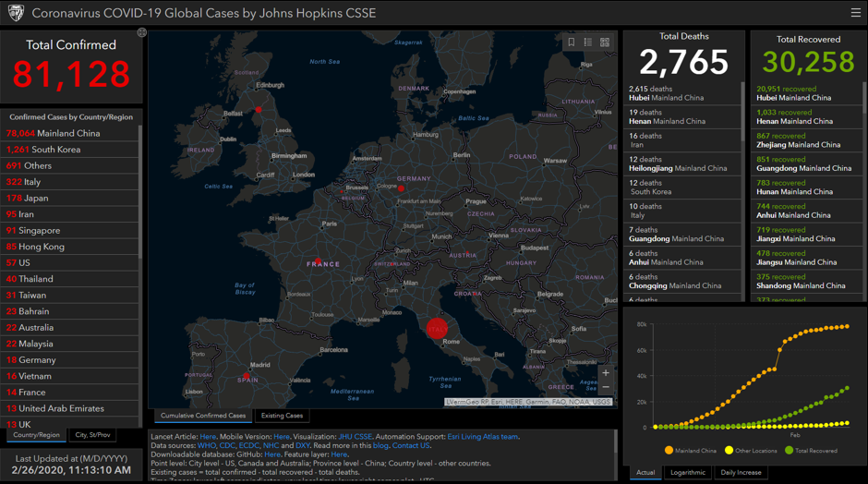Click the large red case circle over Italy
The width and height of the screenshot is (868, 484).
tap(437, 329)
